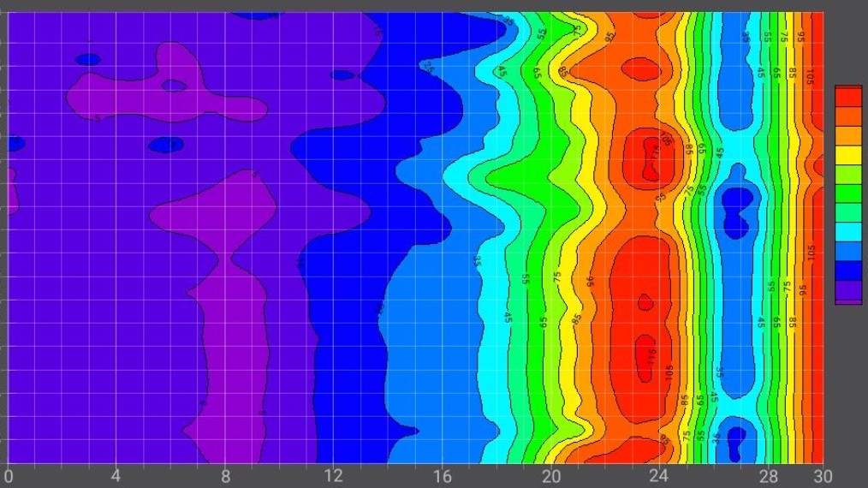The width and height of the screenshot is (868, 488).
Task: Select the cyan legend swatch
Action: (848, 232)
